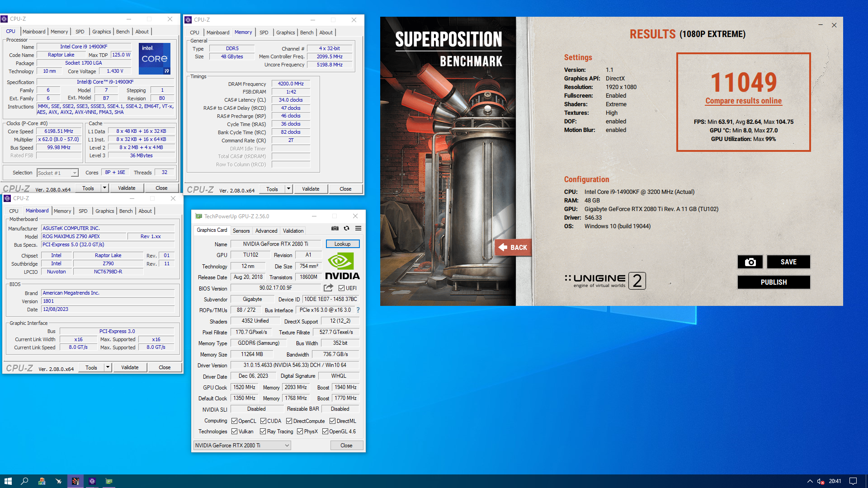Capture a Superposition screenshot with camera button
The height and width of the screenshot is (488, 868).
750,262
